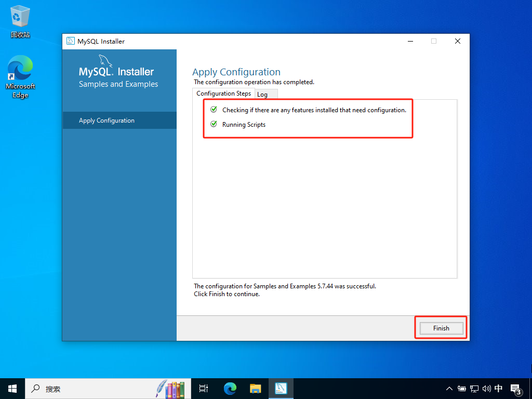This screenshot has height=399, width=532.
Task: Select the Configuration Steps tab
Action: 223,94
